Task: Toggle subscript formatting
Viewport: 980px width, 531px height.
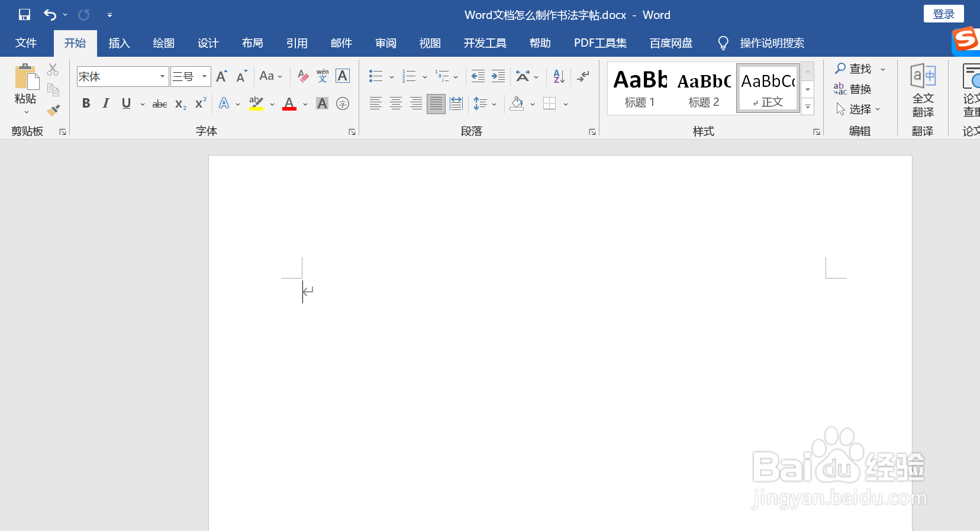Action: click(x=180, y=104)
